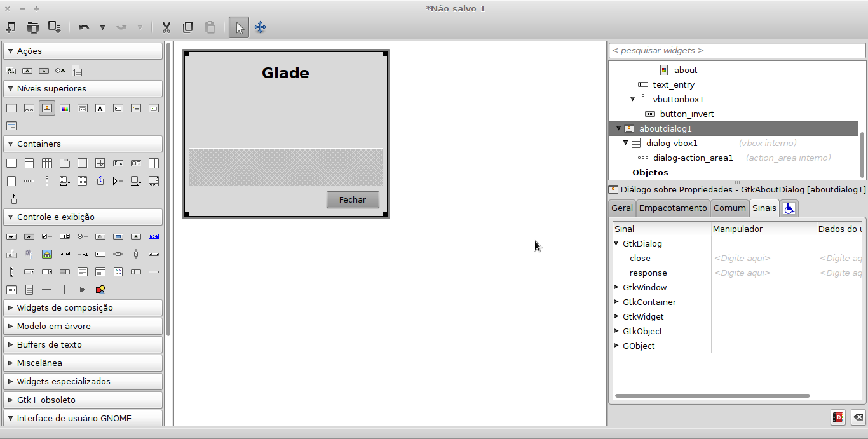Click the pesquisar widgets search field
Screen dimensions: 868x439
737,50
